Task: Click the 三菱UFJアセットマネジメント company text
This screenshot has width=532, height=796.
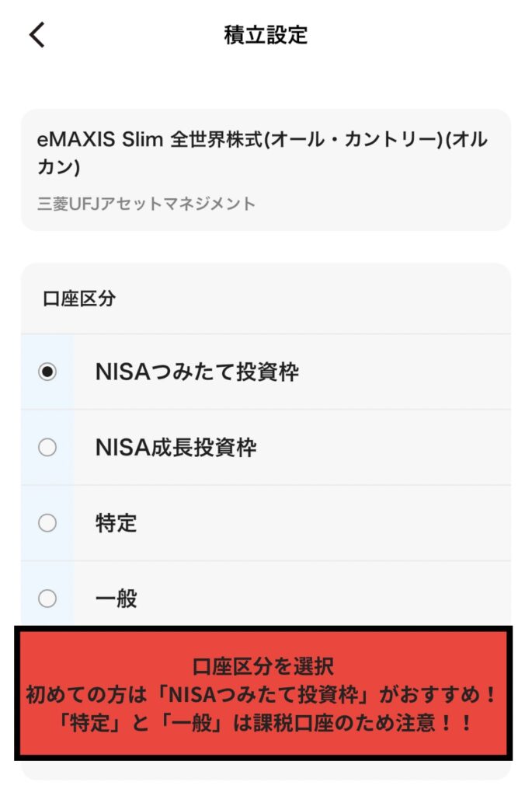Action: (146, 204)
